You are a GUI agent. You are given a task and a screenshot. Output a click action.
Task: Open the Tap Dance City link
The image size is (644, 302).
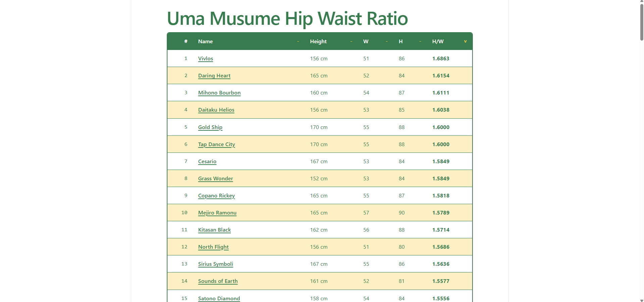[x=216, y=144]
